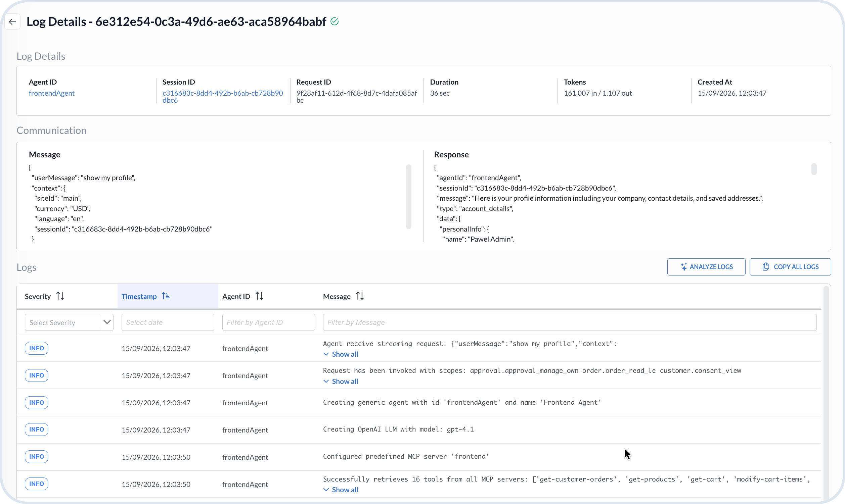
Task: Click the Timestamp column header label
Action: [139, 297]
